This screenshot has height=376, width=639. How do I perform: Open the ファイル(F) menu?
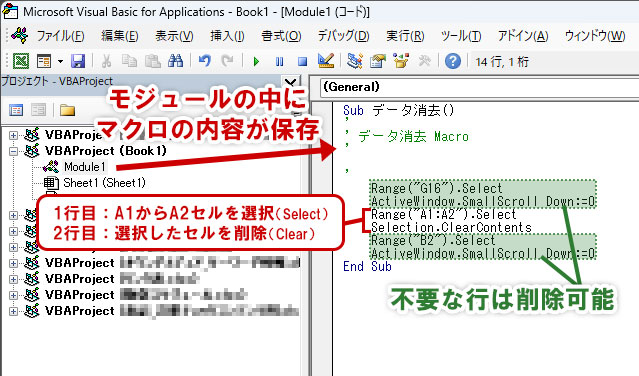click(60, 36)
